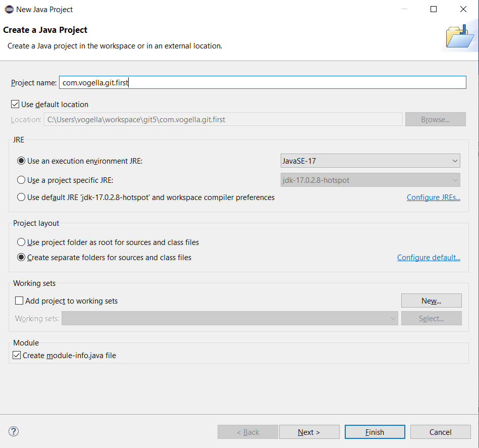Click Next to continue the wizard
This screenshot has width=479, height=448.
309,431
